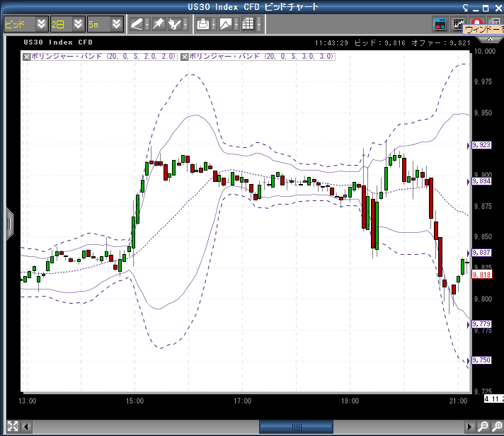This screenshot has height=436, width=504.
Task: Click the print chart icon
Action: tap(203, 24)
